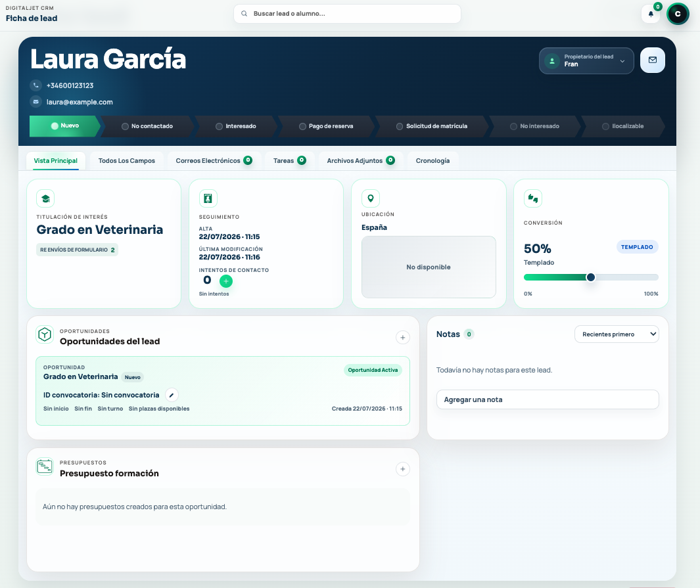
Task: Mark stage as Pago de reserva
Action: (326, 126)
